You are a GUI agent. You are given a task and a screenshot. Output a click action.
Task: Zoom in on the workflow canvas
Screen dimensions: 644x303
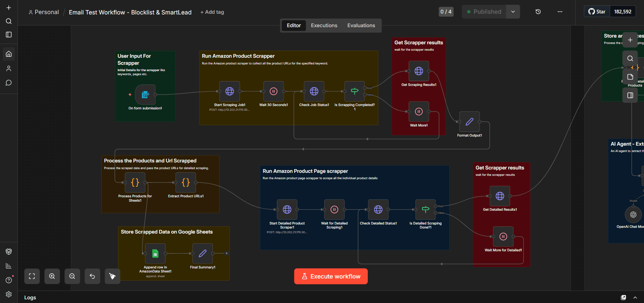tap(52, 276)
